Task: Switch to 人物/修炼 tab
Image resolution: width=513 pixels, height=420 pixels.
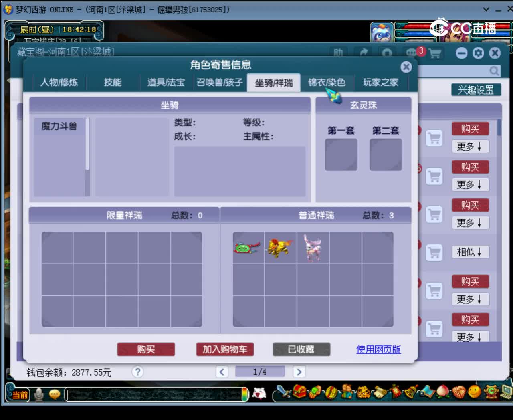Action: coord(59,83)
